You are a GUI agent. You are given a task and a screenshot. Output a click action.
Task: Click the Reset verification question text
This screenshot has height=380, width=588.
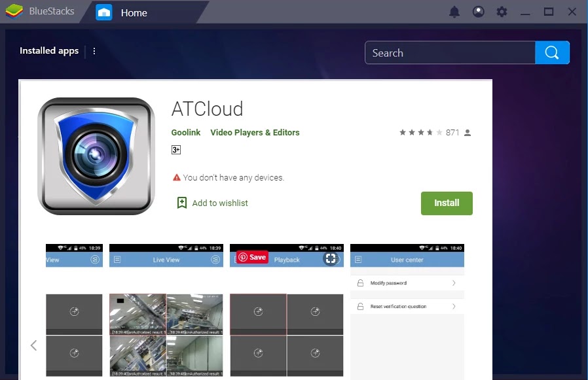coord(398,307)
